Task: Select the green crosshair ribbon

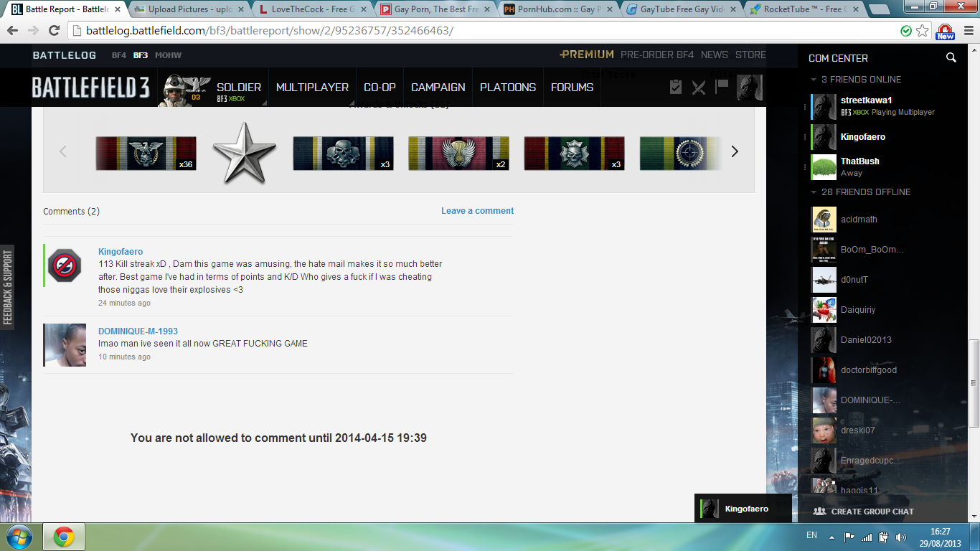Action: coord(682,154)
